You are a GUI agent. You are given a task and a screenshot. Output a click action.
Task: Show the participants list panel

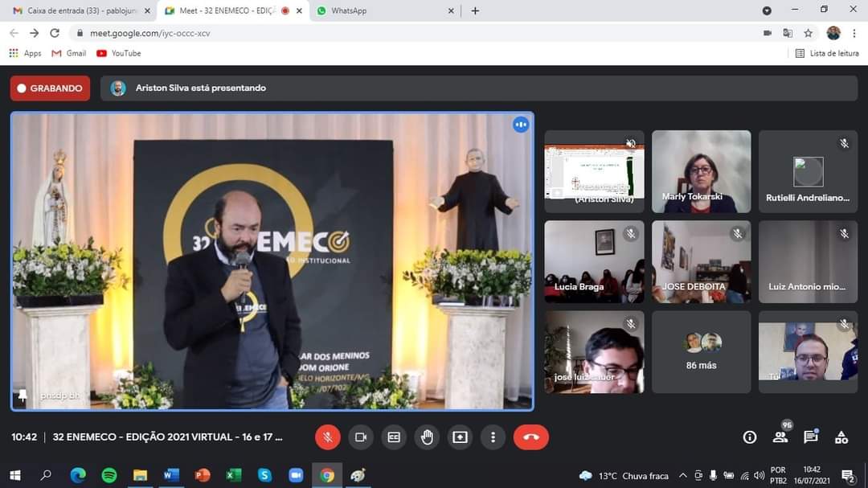coord(780,437)
